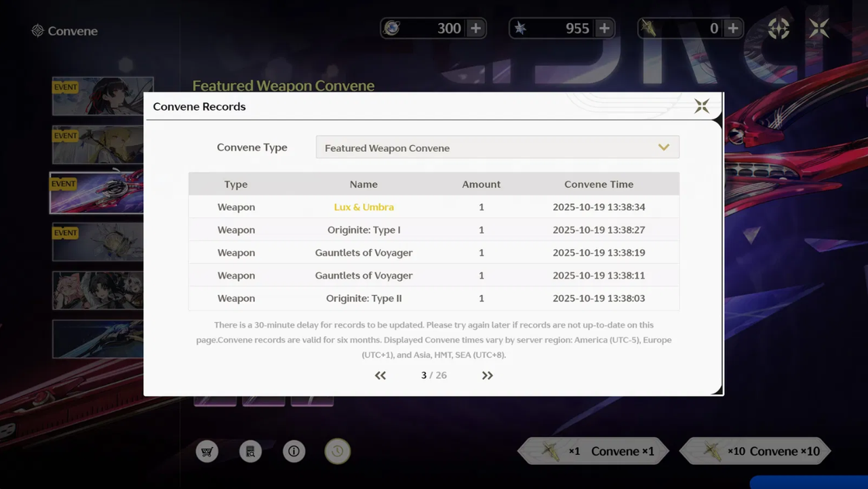Image resolution: width=868 pixels, height=489 pixels.
Task: Click the Type column header
Action: 236,184
